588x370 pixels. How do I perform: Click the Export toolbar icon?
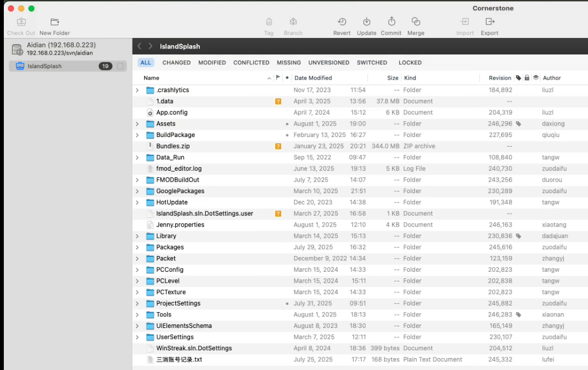click(490, 22)
